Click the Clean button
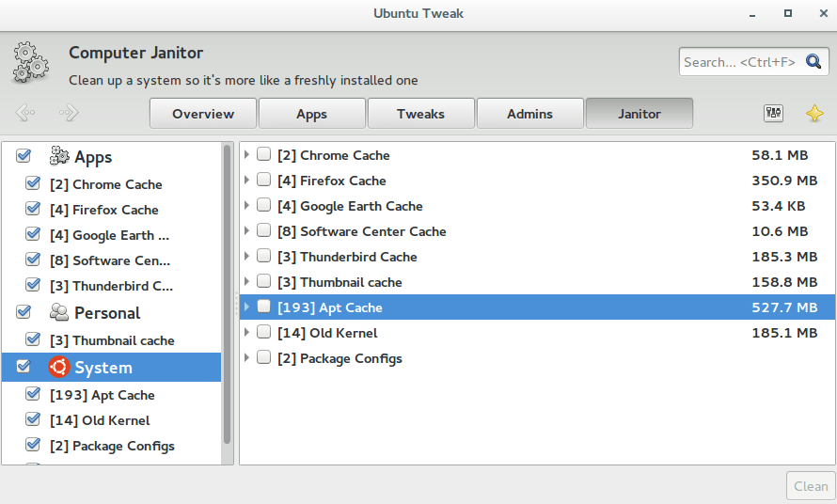This screenshot has width=837, height=504. pos(811,486)
